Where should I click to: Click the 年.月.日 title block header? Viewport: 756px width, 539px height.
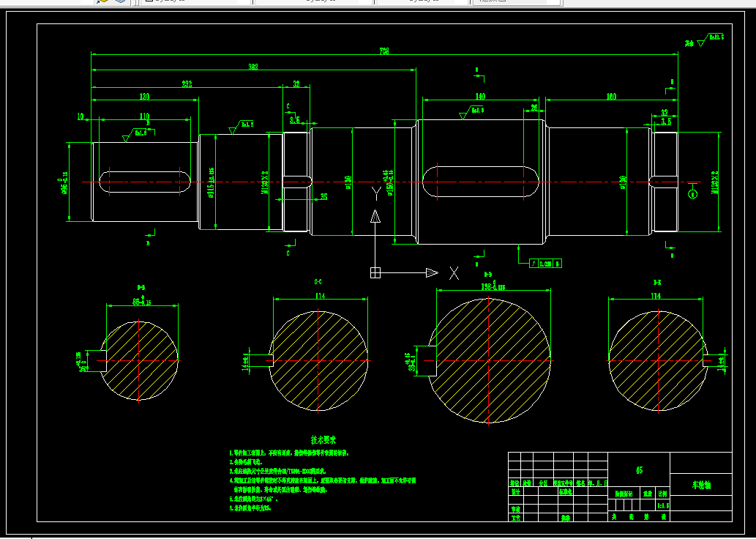[598, 483]
